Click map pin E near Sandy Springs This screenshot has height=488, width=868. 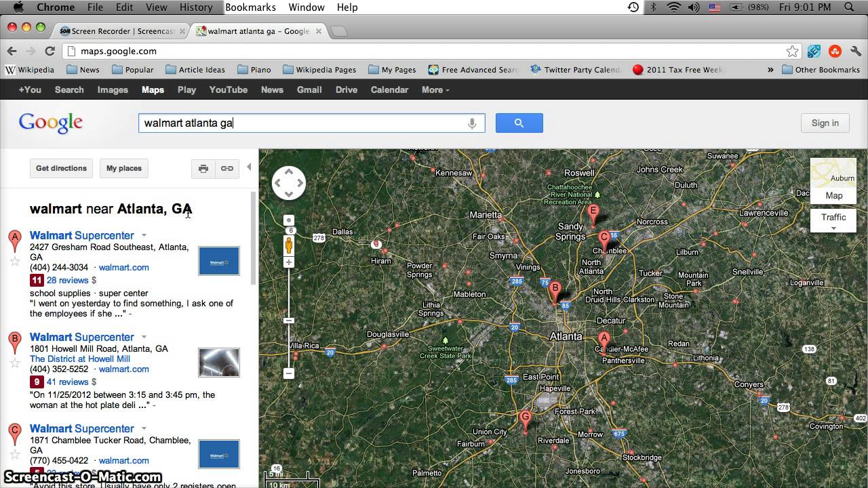pyautogui.click(x=593, y=215)
